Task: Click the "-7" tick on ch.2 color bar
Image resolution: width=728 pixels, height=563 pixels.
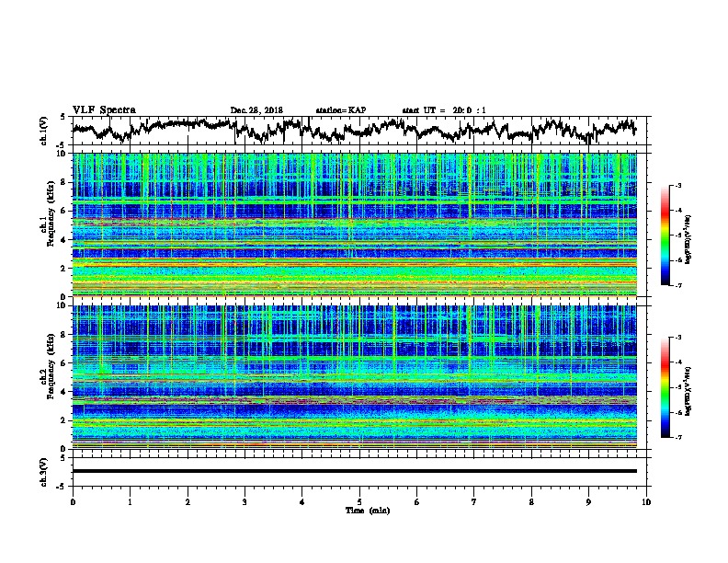Action: pyautogui.click(x=678, y=438)
